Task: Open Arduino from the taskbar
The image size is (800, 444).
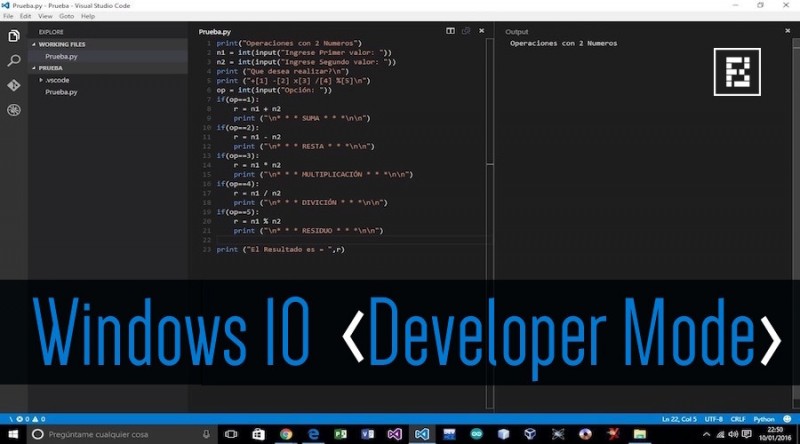Action: tap(477, 434)
